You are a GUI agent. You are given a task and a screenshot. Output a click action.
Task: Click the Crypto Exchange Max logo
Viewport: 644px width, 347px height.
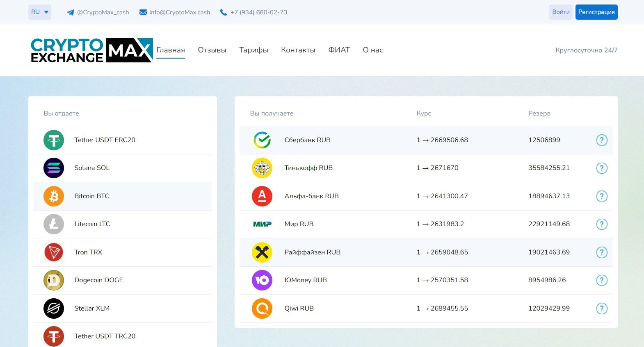[92, 50]
